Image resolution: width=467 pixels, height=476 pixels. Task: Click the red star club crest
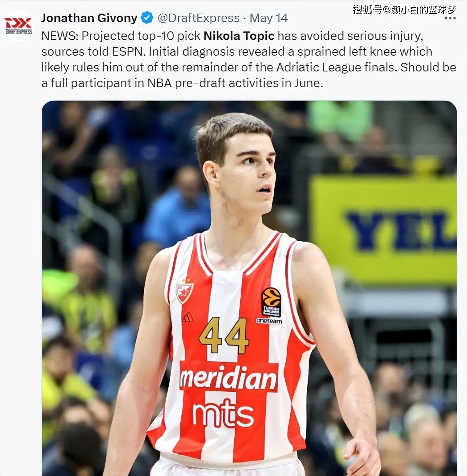click(185, 291)
